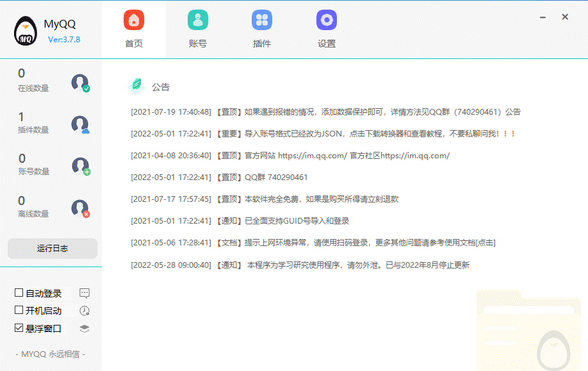Click the 离线数量 label
Image resolution: width=588 pixels, height=371 pixels.
33,214
